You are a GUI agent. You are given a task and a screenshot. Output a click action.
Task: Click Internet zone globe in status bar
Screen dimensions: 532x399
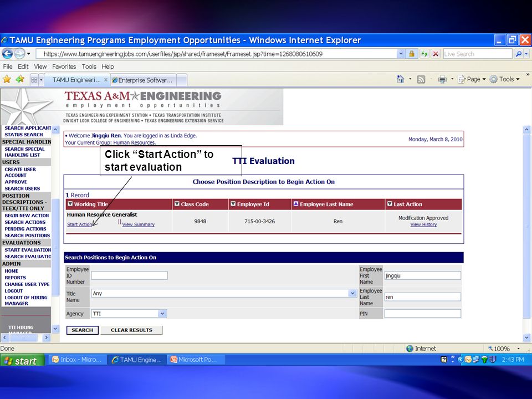pos(410,349)
